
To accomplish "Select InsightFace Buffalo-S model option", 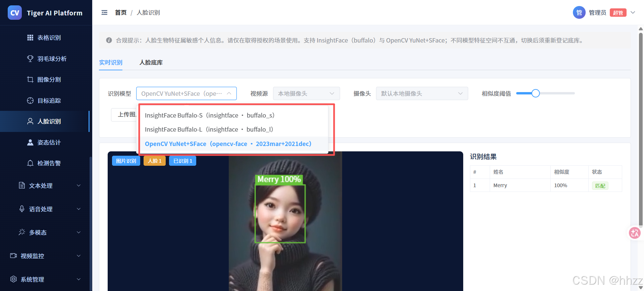I will pos(234,115).
